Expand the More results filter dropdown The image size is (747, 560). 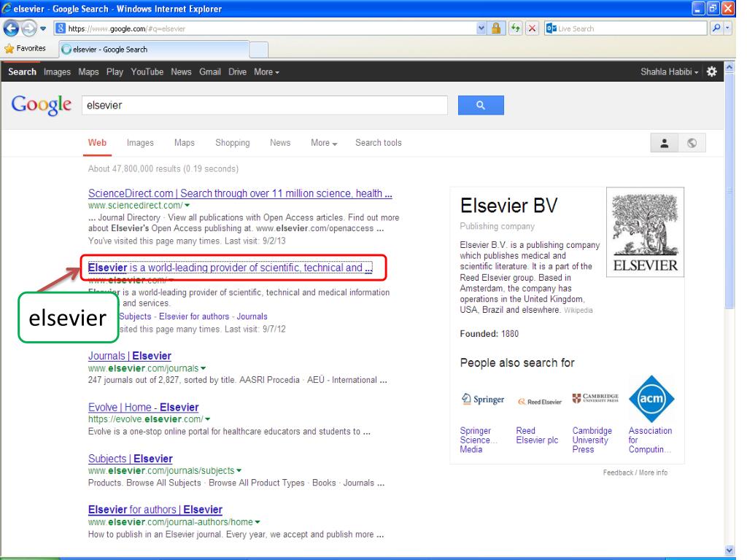[x=324, y=143]
